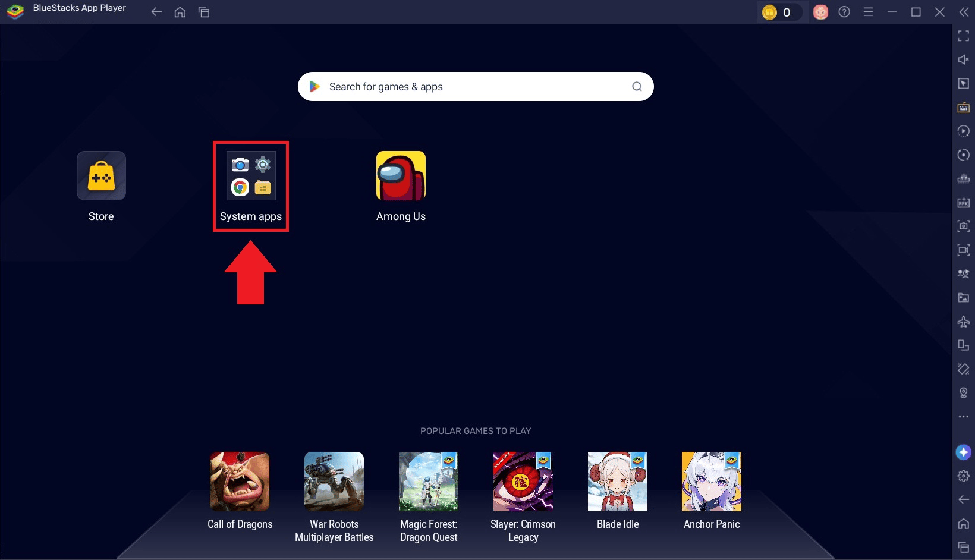Click the Among Us app label
Viewport: 975px width, 560px height.
[x=401, y=216]
